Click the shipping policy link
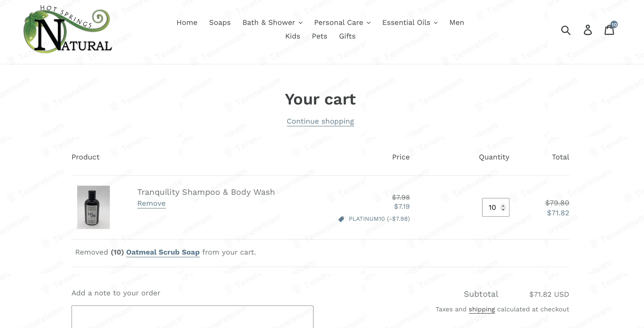 coord(481,309)
